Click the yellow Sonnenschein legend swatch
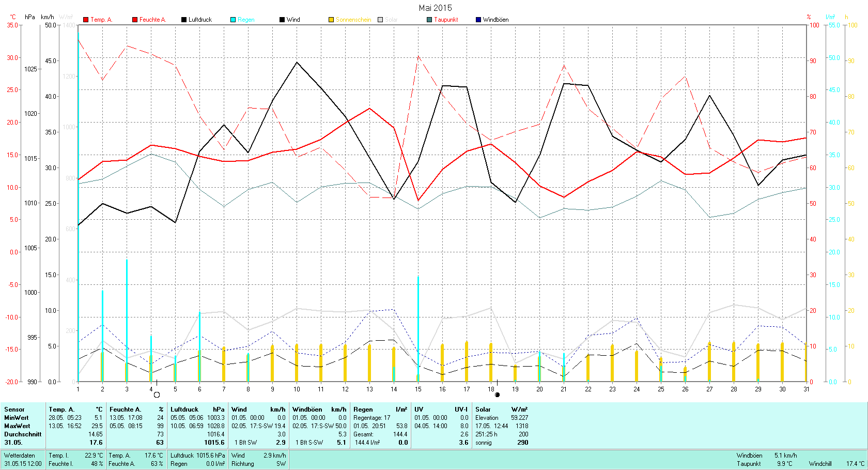868x470 pixels. [x=331, y=20]
